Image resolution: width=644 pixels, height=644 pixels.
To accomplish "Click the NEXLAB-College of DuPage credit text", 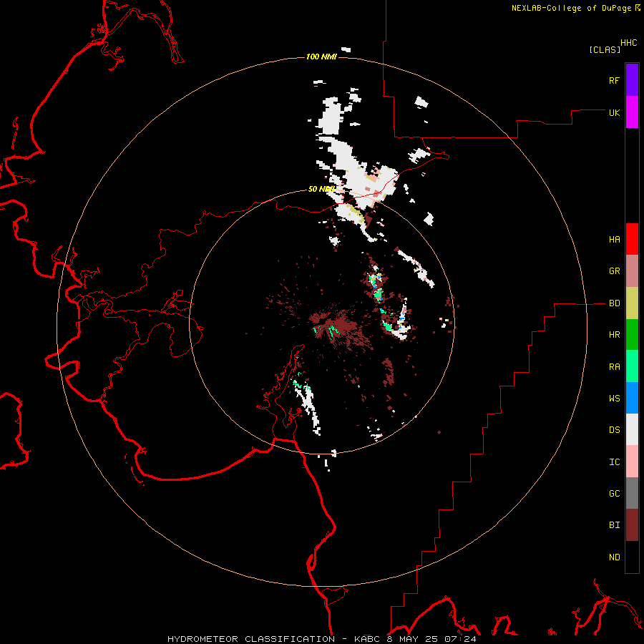I will 571,8.
